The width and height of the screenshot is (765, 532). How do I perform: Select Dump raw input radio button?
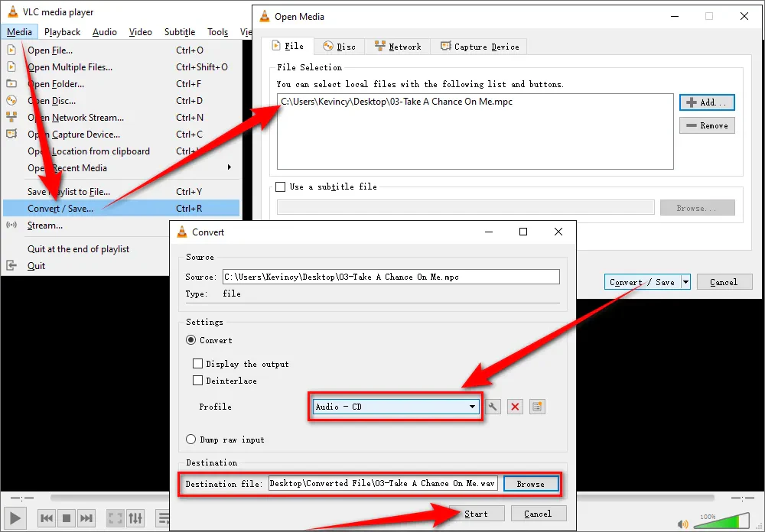point(190,440)
